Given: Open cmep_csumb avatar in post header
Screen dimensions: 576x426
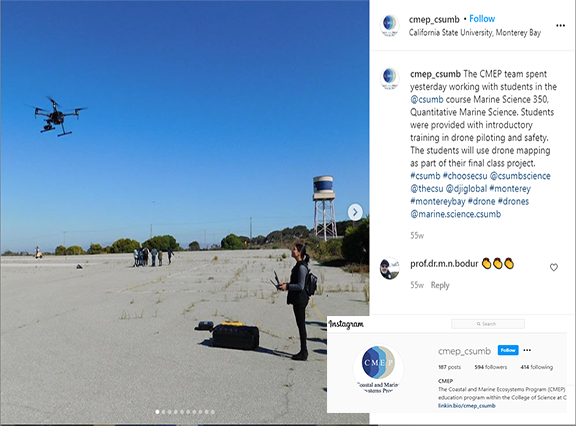Looking at the screenshot, I should point(389,25).
